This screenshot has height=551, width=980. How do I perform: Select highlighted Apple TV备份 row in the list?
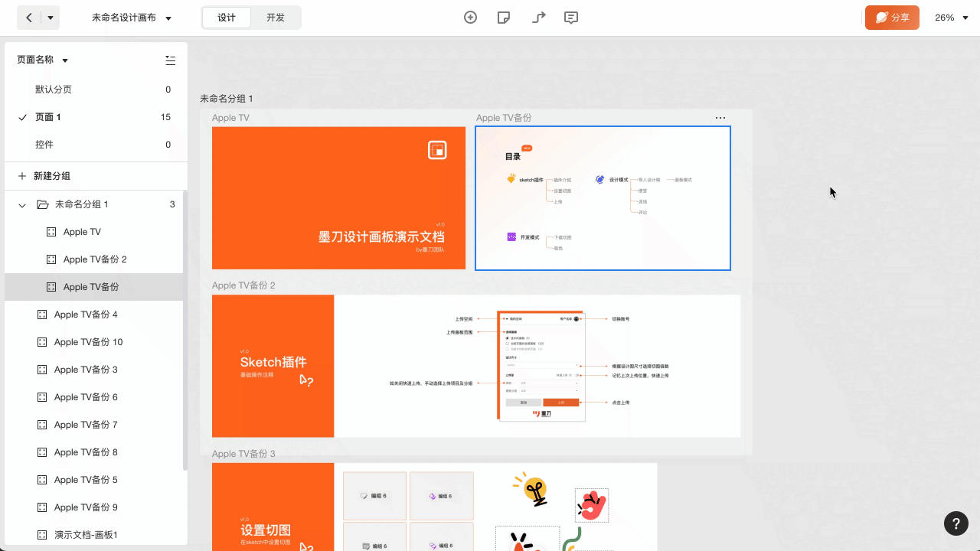[x=93, y=287]
